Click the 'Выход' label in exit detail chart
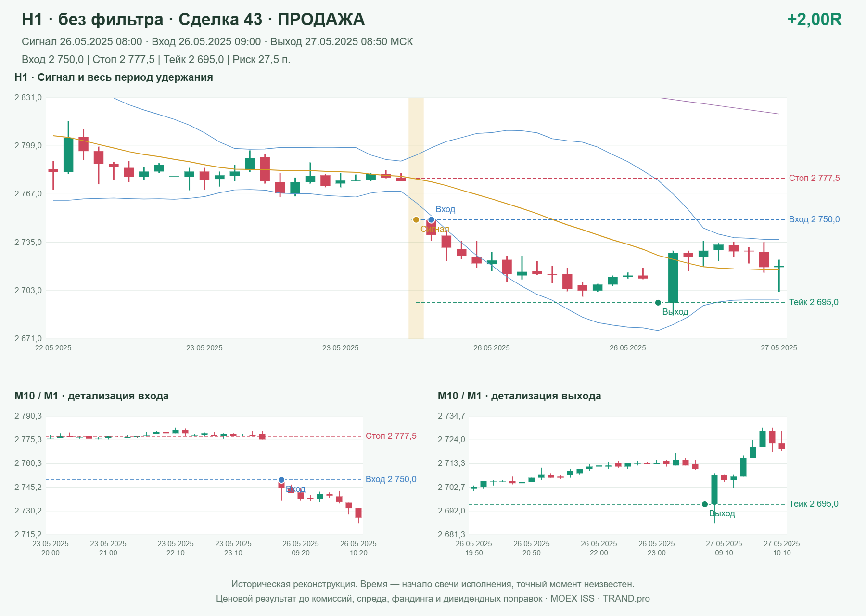The height and width of the screenshot is (616, 866). [722, 514]
